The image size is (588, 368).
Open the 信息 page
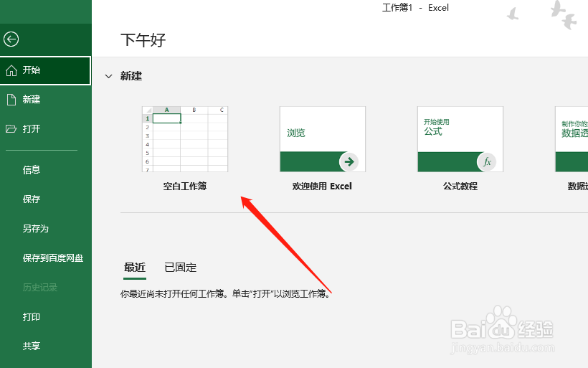[x=45, y=170]
